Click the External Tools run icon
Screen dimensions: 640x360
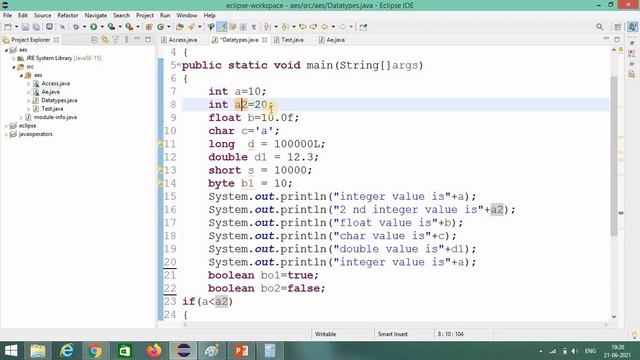coord(129,27)
